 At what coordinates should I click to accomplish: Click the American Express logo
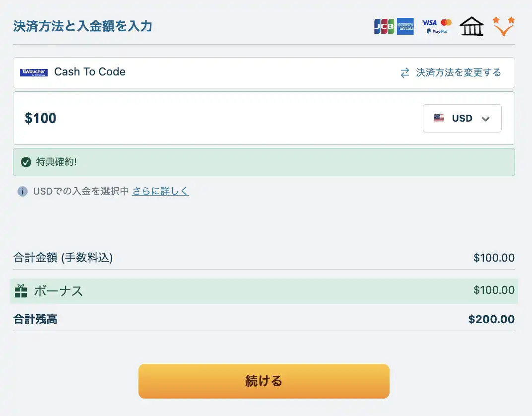(x=405, y=26)
